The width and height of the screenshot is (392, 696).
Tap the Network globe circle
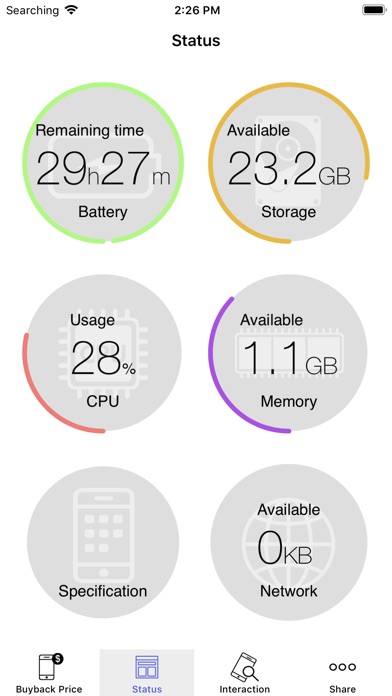tap(289, 542)
